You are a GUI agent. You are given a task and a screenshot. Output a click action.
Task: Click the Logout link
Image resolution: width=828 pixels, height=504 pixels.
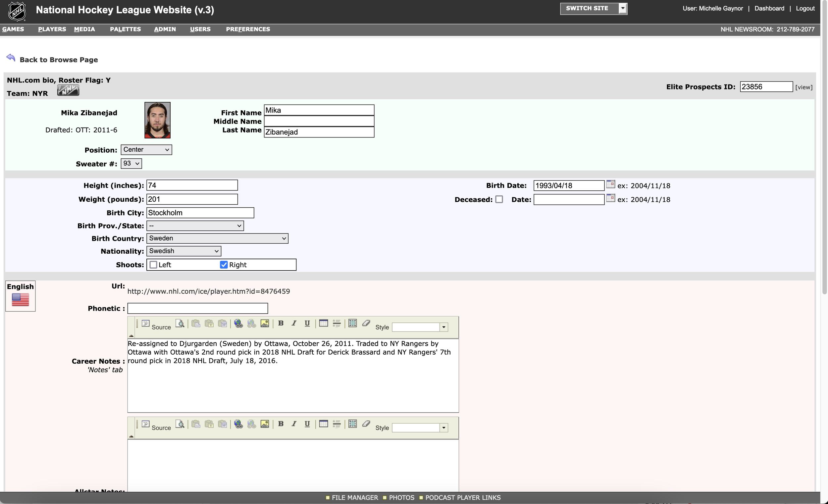pyautogui.click(x=805, y=8)
